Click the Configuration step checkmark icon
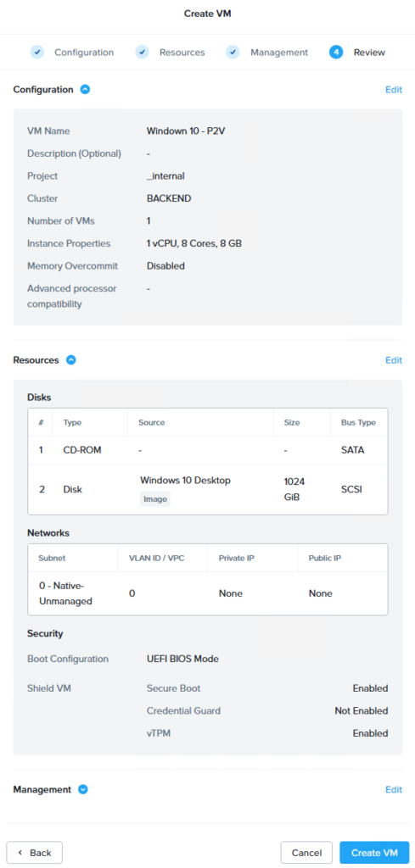Viewport: 415px width, 868px height. click(37, 52)
